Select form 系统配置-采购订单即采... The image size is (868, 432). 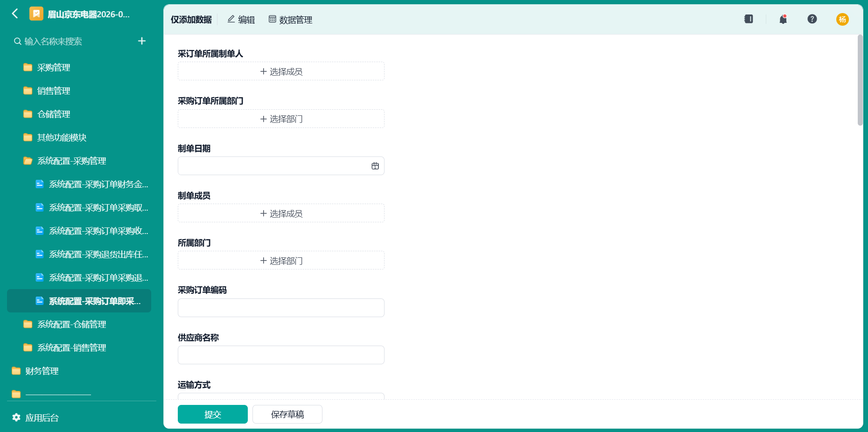coord(79,301)
